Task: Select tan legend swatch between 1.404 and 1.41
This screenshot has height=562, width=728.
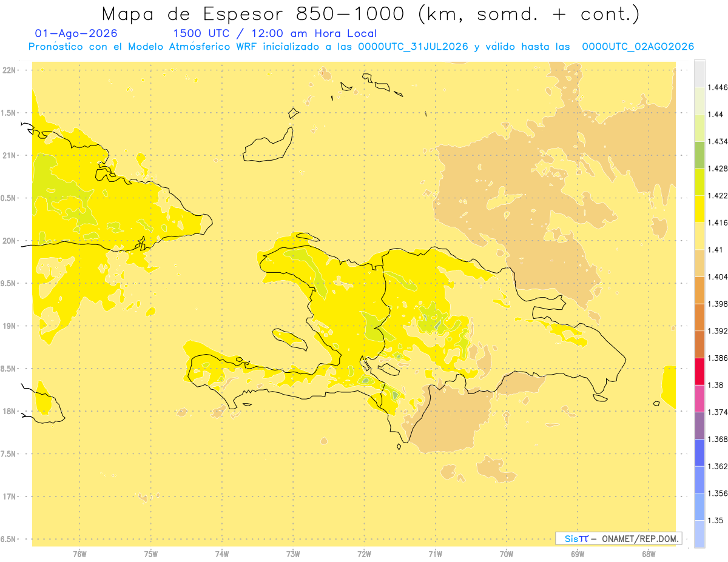Action: click(699, 263)
